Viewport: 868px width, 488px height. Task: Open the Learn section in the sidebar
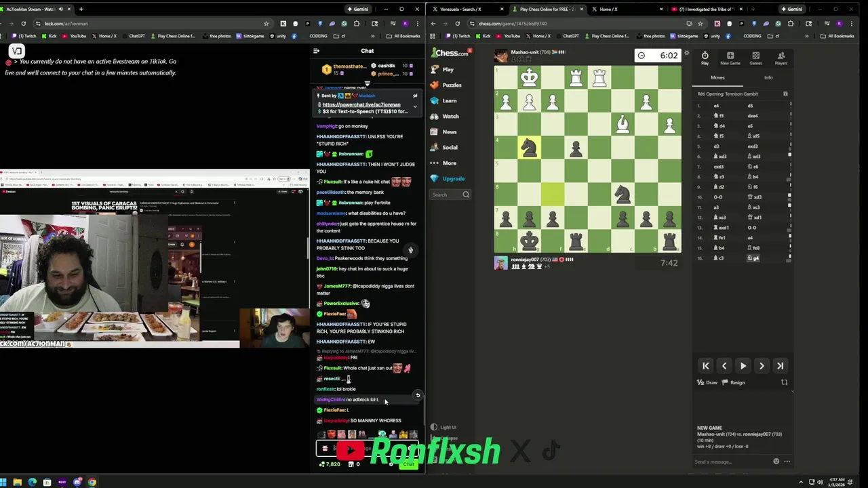click(x=443, y=100)
